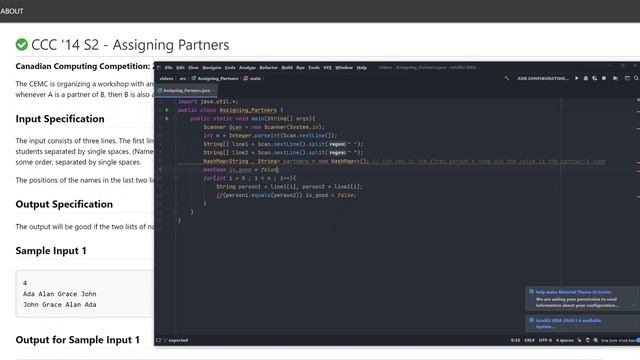Open the Code menu
The width and height of the screenshot is (640, 360).
click(x=230, y=68)
